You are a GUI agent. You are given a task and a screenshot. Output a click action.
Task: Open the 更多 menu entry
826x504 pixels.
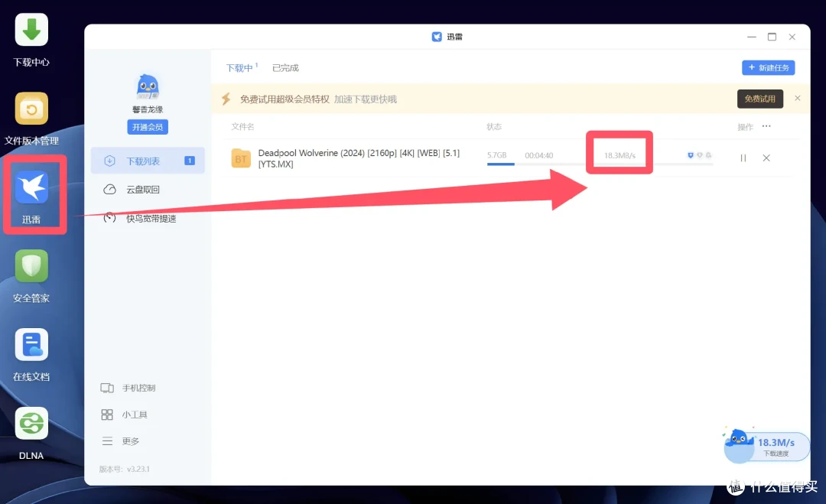click(x=120, y=441)
